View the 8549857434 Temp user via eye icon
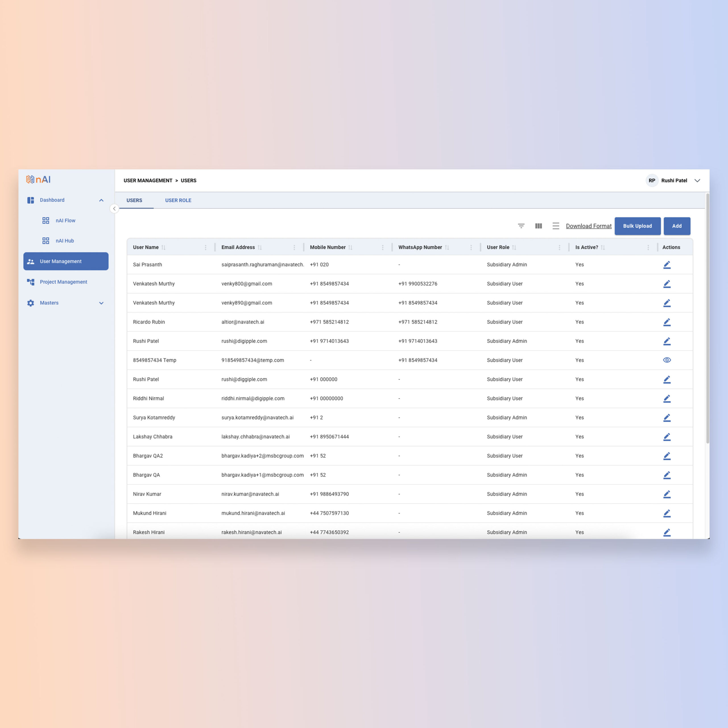This screenshot has width=728, height=728. click(x=667, y=360)
